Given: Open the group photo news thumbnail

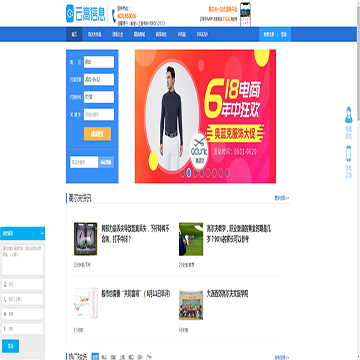Looking at the screenshot, I should pos(191,304).
